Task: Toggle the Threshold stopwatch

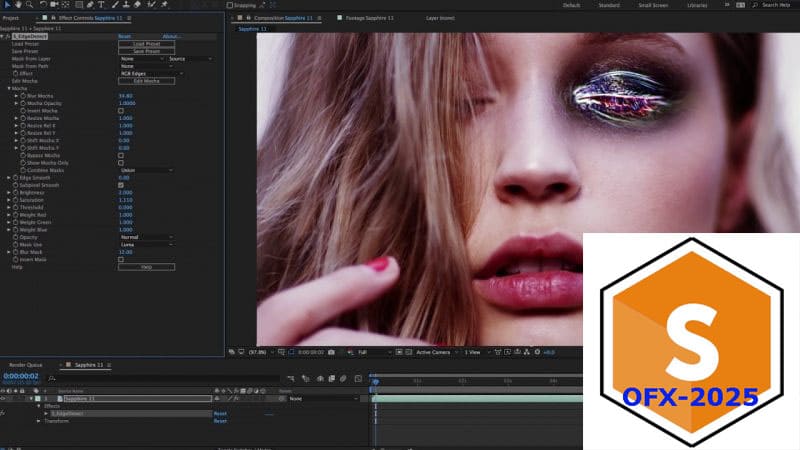Action: coord(16,208)
